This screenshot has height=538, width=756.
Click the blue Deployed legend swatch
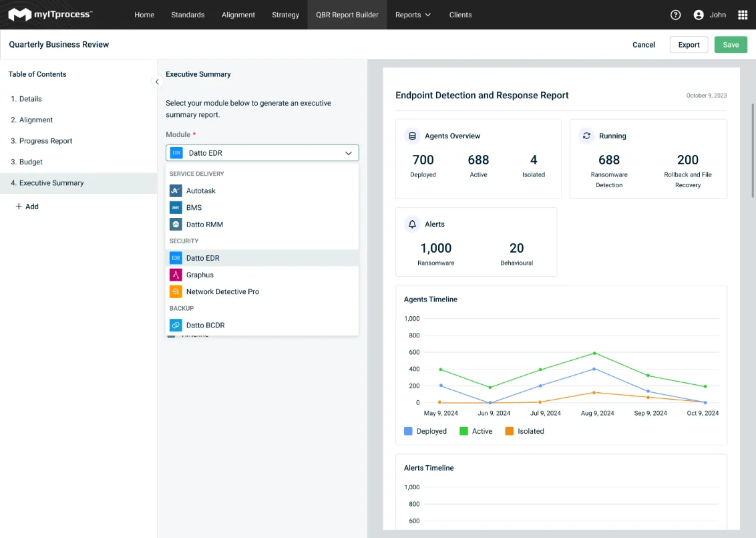click(x=408, y=431)
